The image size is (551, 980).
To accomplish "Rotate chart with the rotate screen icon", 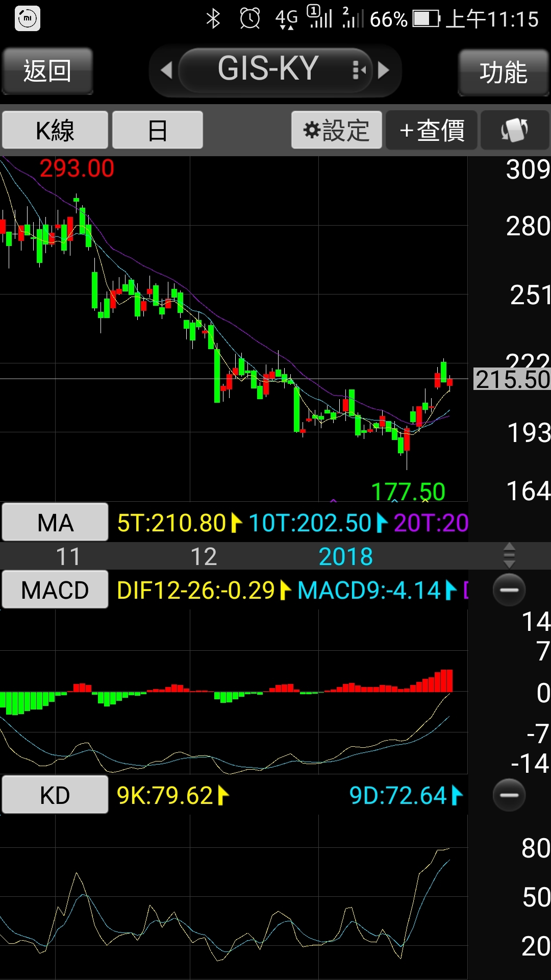I will coord(515,130).
